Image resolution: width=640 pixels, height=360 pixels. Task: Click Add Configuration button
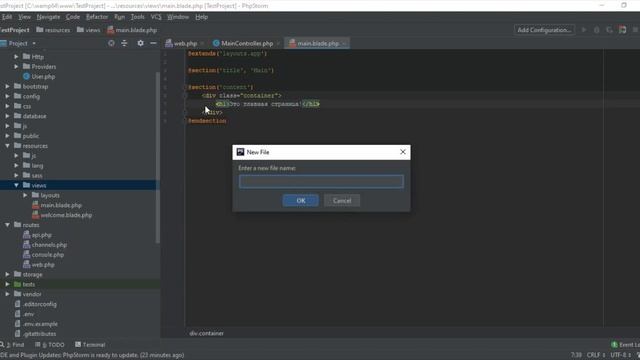coord(544,30)
